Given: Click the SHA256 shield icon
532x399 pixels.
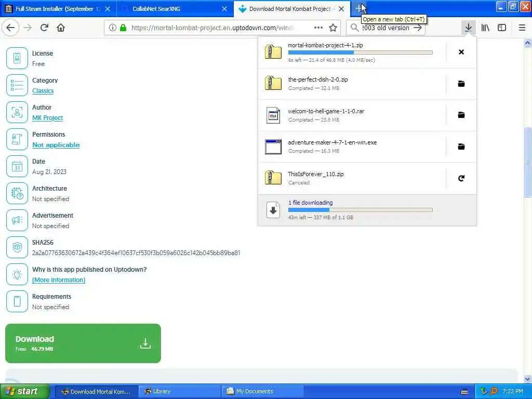Looking at the screenshot, I should (17, 247).
